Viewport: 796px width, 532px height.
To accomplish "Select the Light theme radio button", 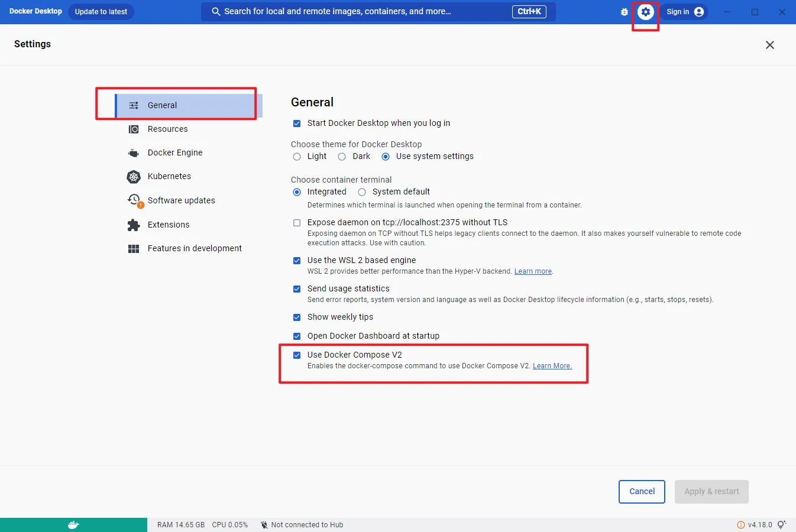I will click(297, 157).
